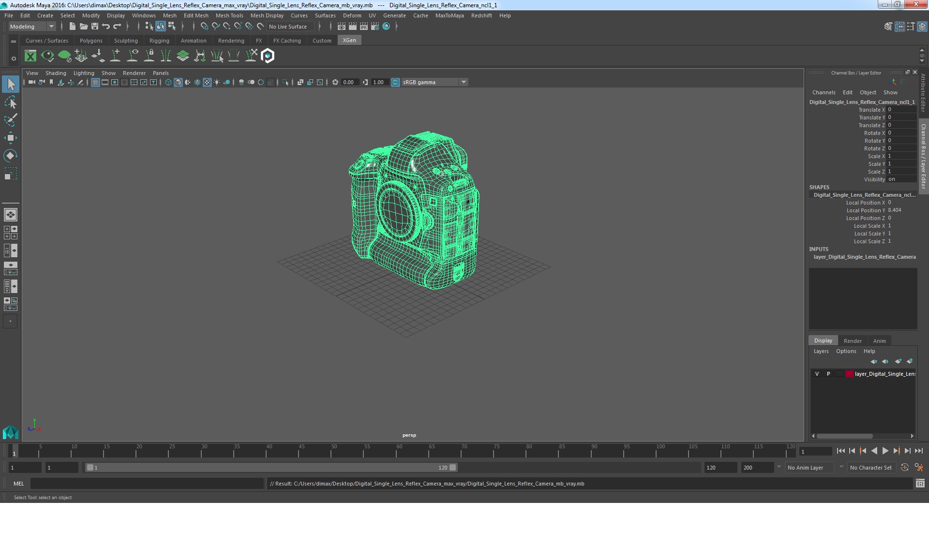929x560 pixels.
Task: Open the Modeling menu set dropdown
Action: pyautogui.click(x=32, y=27)
